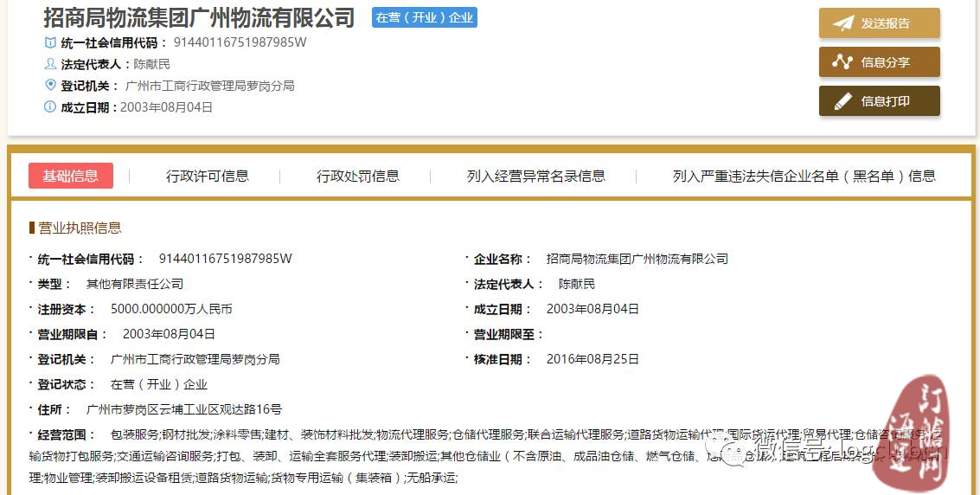Image resolution: width=980 pixels, height=495 pixels.
Task: Click address 广州市萝岗区云埔工业区观达路16号
Action: [183, 409]
